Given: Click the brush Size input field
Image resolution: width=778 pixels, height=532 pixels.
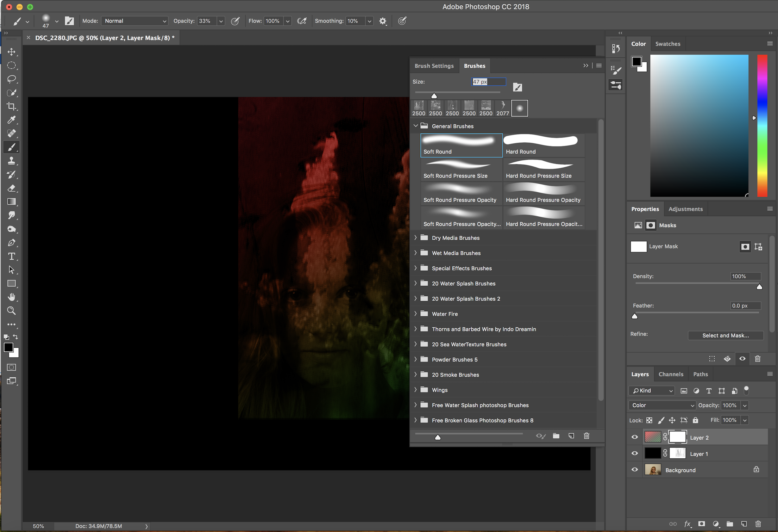Looking at the screenshot, I should pos(488,82).
